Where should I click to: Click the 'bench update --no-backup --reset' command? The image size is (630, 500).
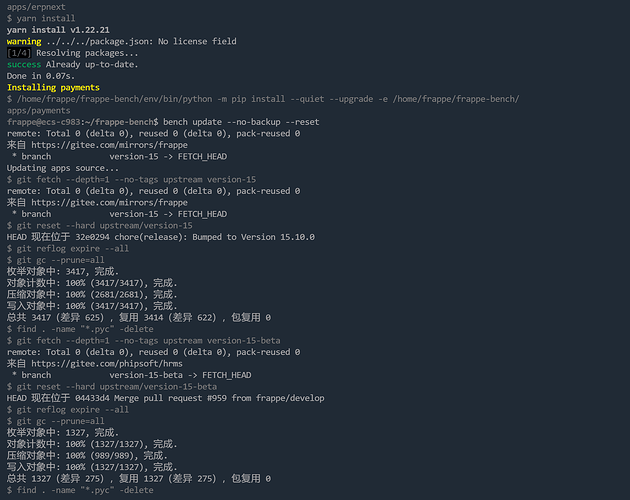(x=241, y=122)
